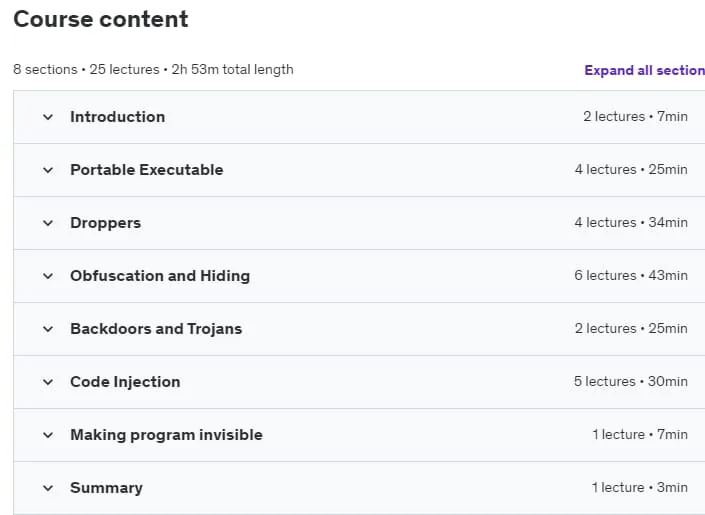This screenshot has height=515, width=705.
Task: Expand the Summary section chevron
Action: point(48,488)
